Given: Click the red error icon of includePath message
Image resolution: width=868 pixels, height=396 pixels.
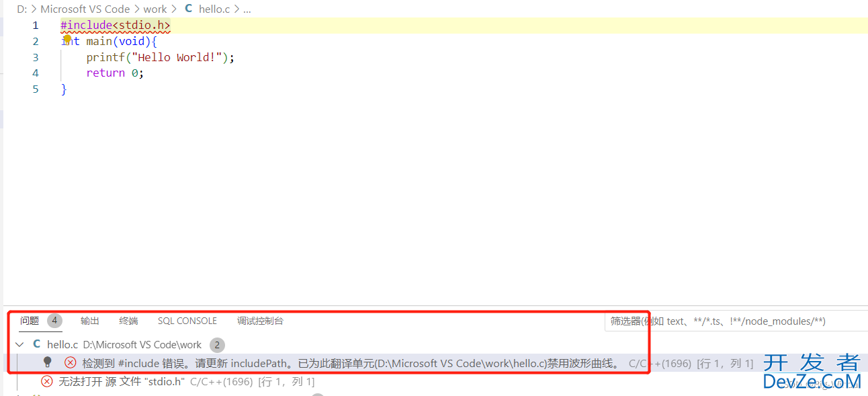Looking at the screenshot, I should tap(71, 363).
